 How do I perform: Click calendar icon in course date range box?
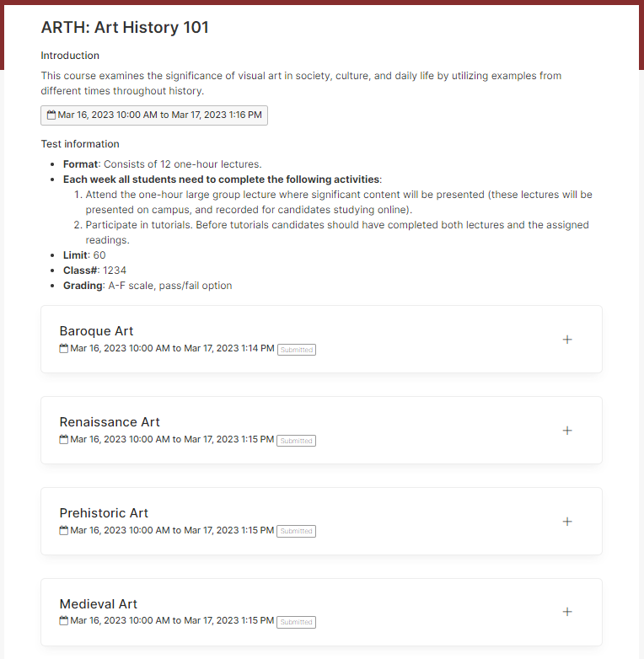pos(51,115)
